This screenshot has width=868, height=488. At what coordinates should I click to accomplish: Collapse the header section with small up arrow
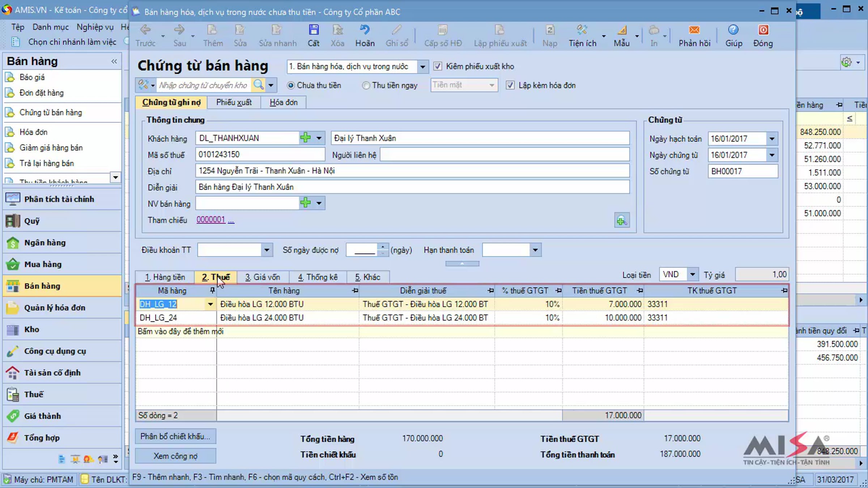462,264
